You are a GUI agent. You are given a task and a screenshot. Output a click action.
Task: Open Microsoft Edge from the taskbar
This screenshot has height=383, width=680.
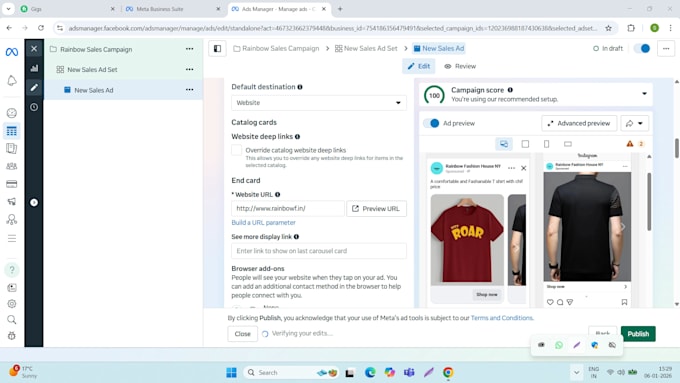tap(370, 372)
